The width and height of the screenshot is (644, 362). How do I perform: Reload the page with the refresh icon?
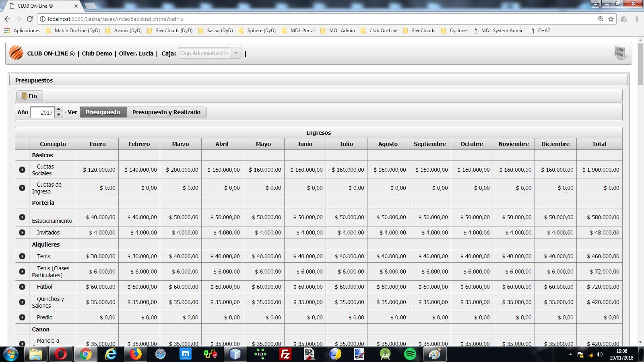coord(29,19)
